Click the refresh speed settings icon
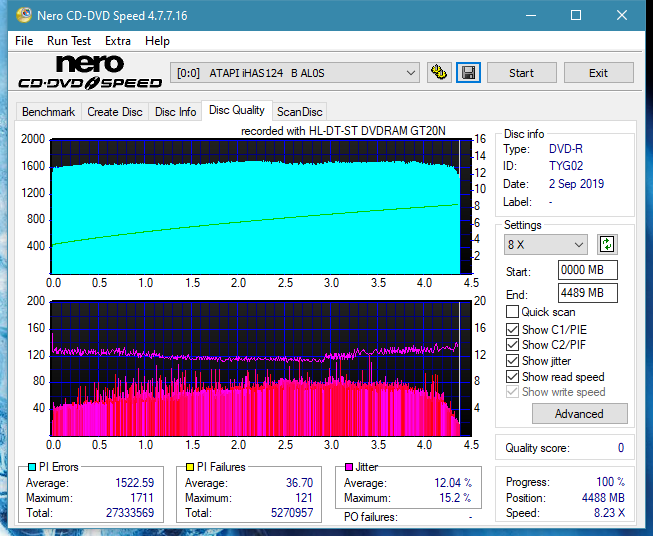Image resolution: width=653 pixels, height=536 pixels. [607, 244]
